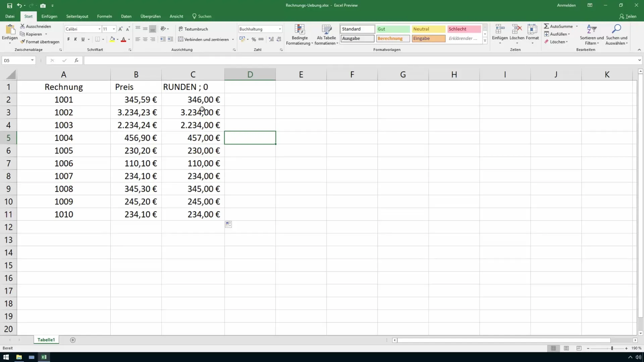Click the Undo arrow icon
Viewport: 644px width, 362px height.
point(19,5)
